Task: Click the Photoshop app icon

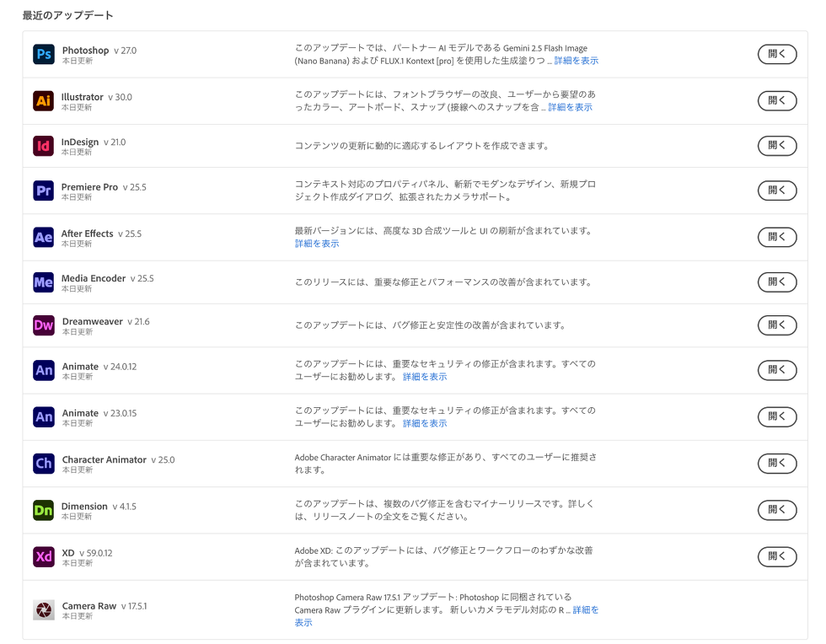Action: coord(44,55)
